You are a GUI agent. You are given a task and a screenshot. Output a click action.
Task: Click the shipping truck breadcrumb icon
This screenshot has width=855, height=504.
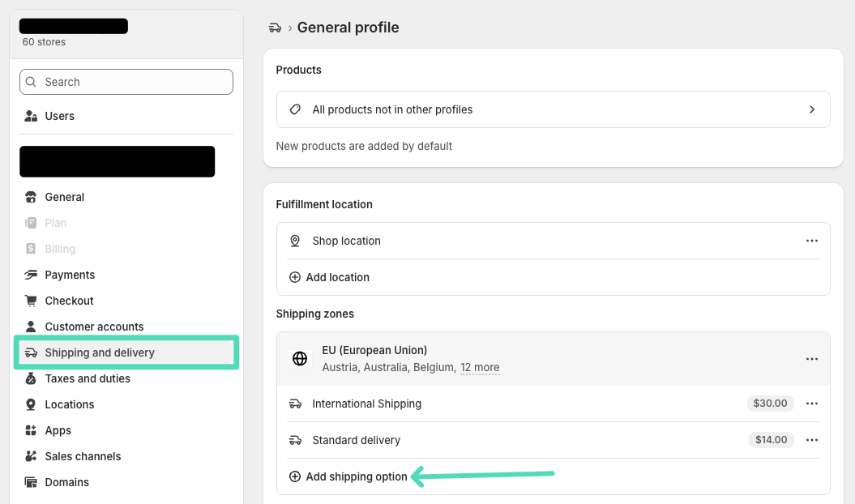pyautogui.click(x=275, y=28)
